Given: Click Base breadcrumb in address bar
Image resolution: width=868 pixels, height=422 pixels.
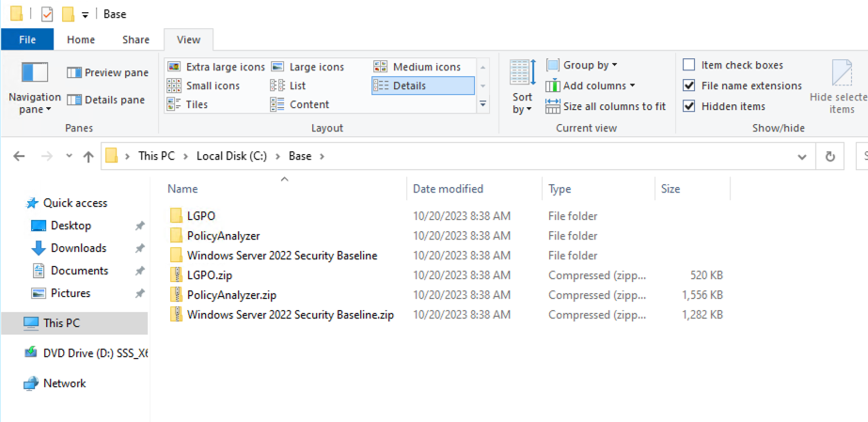Looking at the screenshot, I should coord(300,157).
